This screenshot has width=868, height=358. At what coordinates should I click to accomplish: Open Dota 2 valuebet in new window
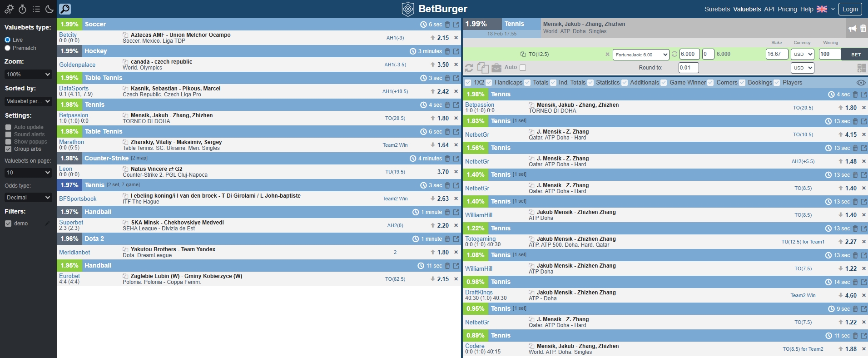[456, 239]
